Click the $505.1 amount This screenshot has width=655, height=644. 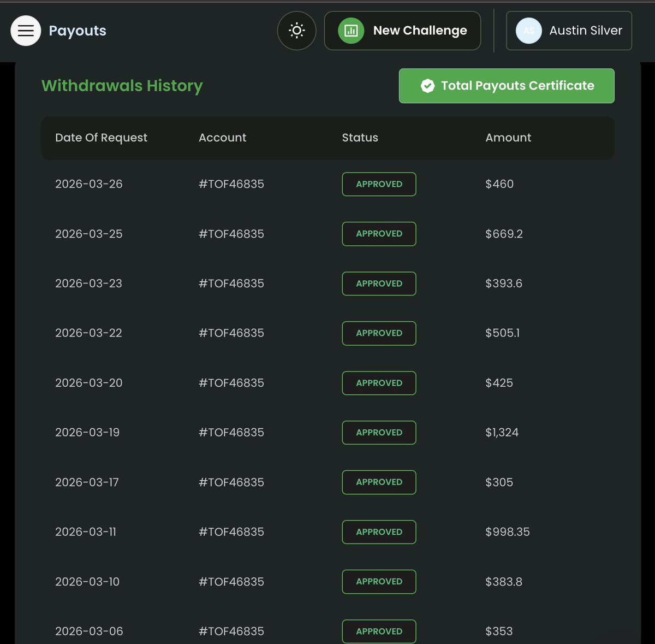tap(503, 333)
